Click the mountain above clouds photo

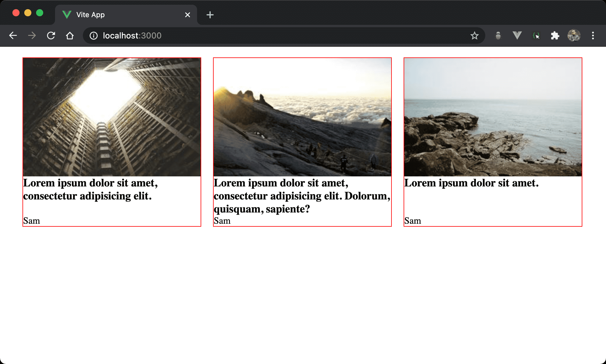coord(302,117)
